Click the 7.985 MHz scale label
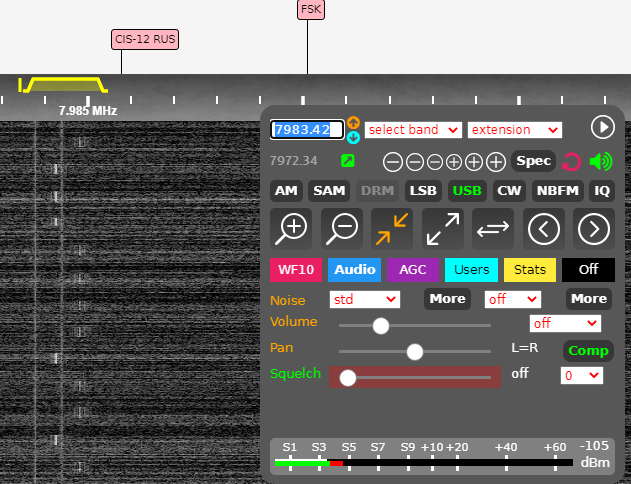The image size is (631, 484). pos(88,111)
